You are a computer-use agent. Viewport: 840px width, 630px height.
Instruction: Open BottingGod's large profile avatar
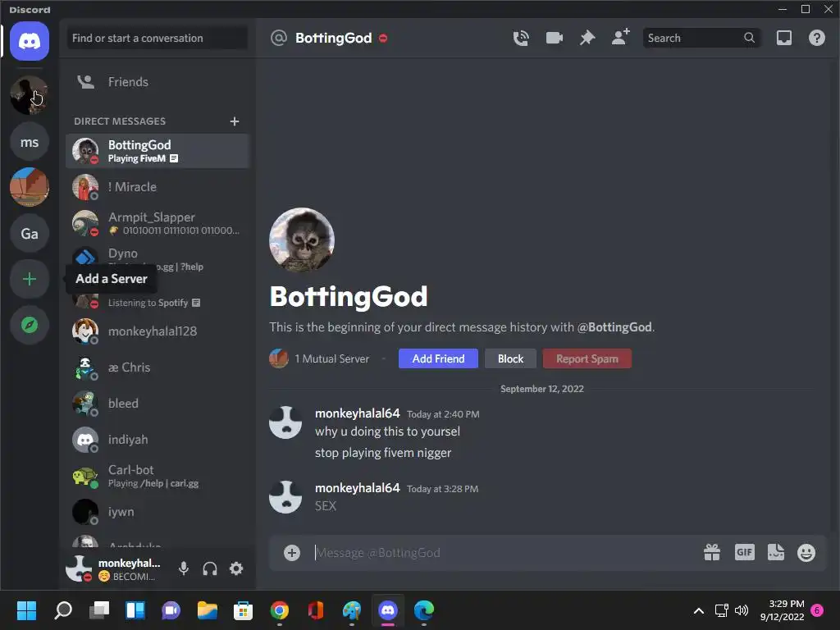[x=302, y=240]
